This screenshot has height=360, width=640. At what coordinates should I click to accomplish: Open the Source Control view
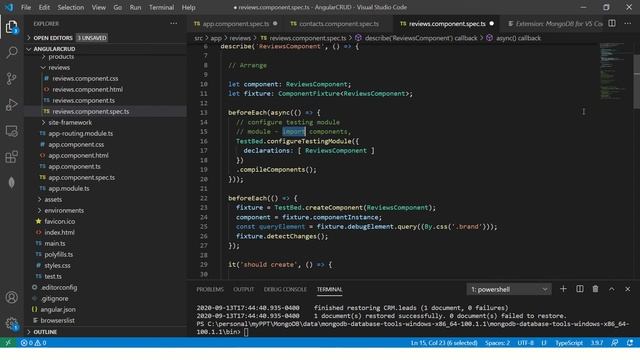(11, 78)
